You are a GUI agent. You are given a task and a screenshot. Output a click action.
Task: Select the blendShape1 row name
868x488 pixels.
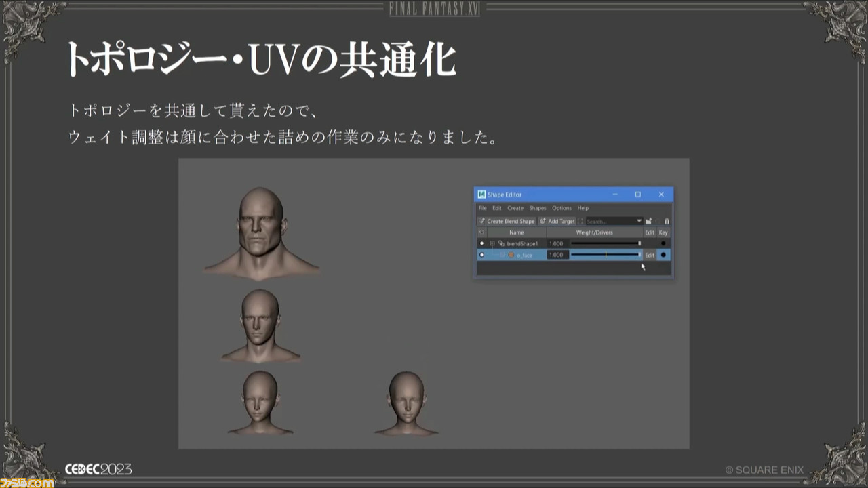tap(523, 243)
